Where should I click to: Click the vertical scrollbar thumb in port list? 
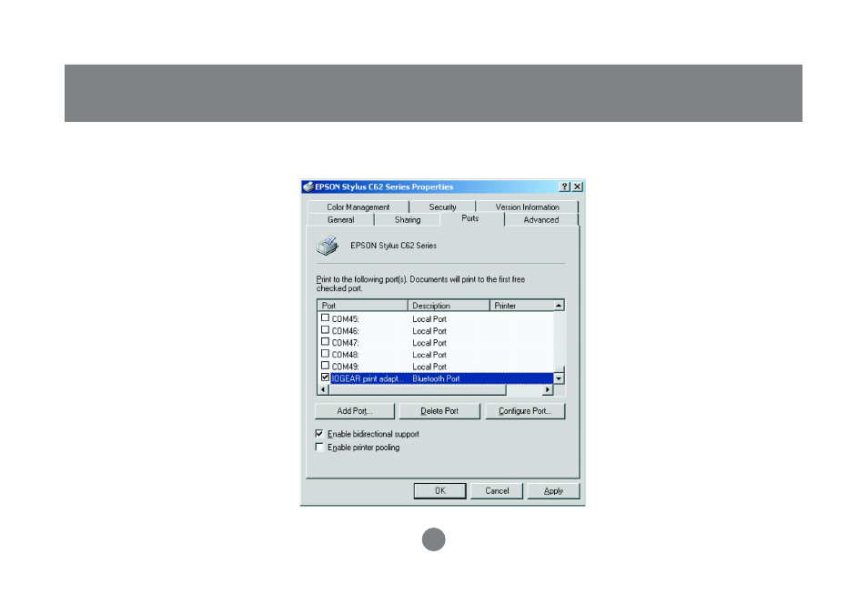click(x=560, y=370)
